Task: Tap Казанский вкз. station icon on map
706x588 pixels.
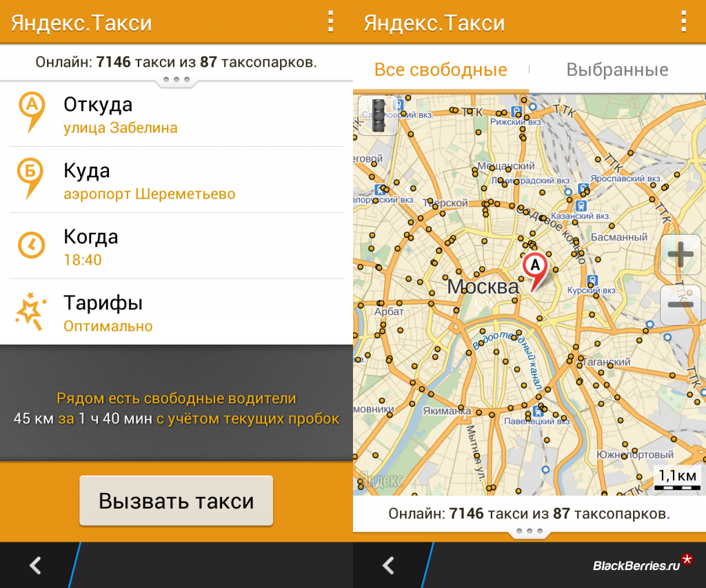Action: tap(581, 206)
